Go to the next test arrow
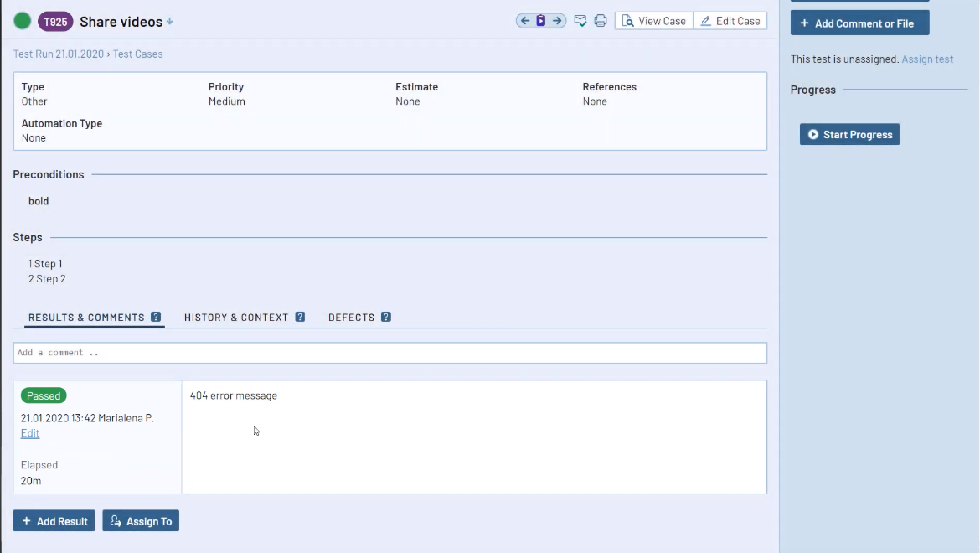 coord(557,21)
